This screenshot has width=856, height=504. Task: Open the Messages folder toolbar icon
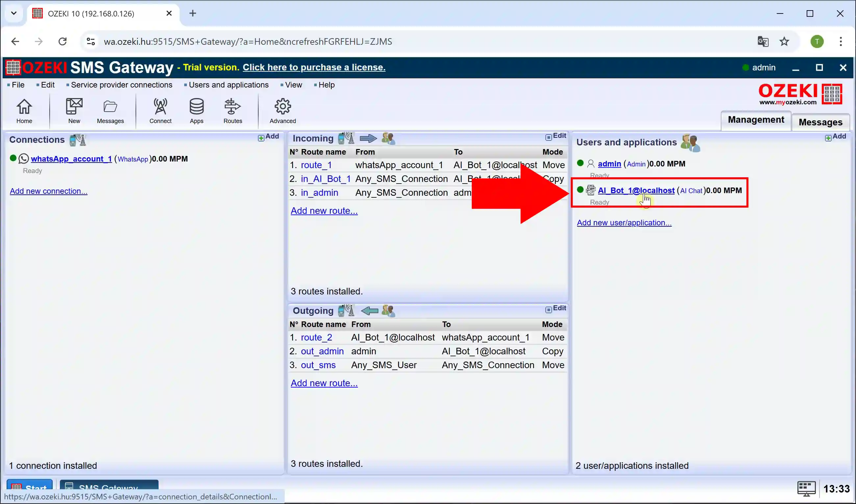click(111, 112)
